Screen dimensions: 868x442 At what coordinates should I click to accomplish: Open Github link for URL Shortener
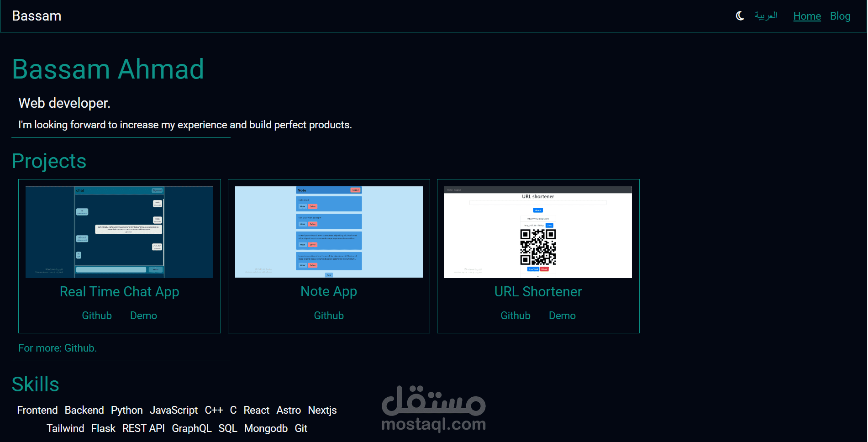coord(516,316)
